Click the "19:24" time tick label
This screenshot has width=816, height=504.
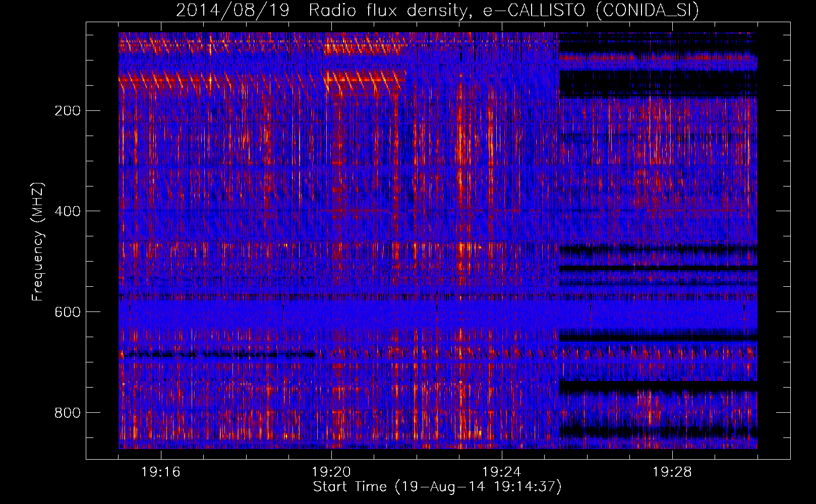(502, 472)
